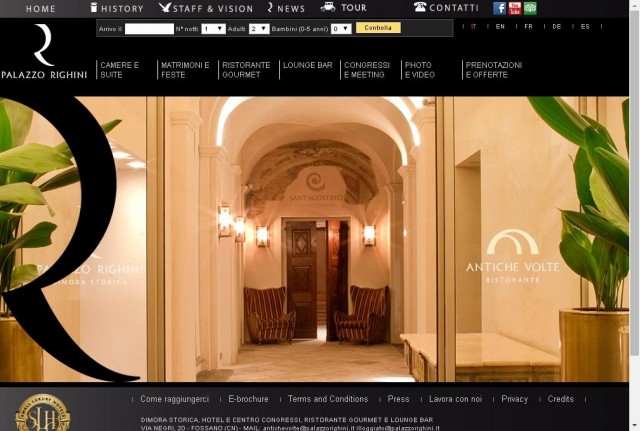Switch language to ES
The height and width of the screenshot is (431, 640).
click(x=585, y=27)
